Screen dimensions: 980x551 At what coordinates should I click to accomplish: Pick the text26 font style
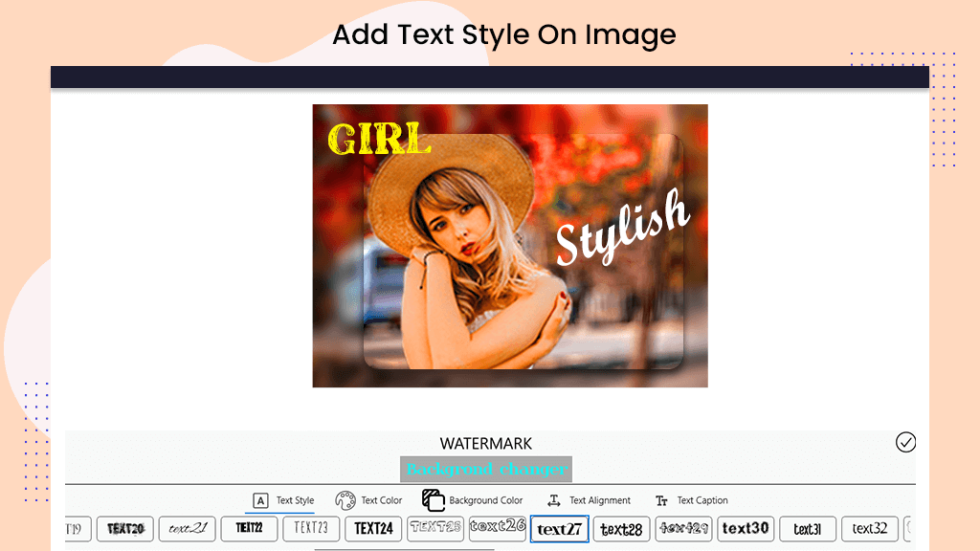pyautogui.click(x=498, y=528)
